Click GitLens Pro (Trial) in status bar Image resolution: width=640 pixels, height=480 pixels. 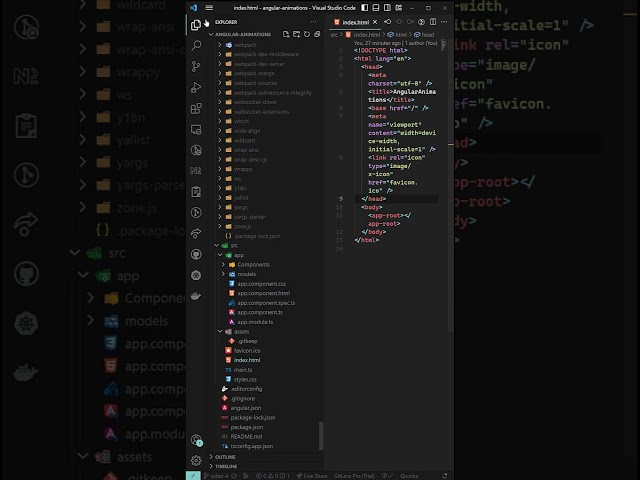click(x=354, y=476)
